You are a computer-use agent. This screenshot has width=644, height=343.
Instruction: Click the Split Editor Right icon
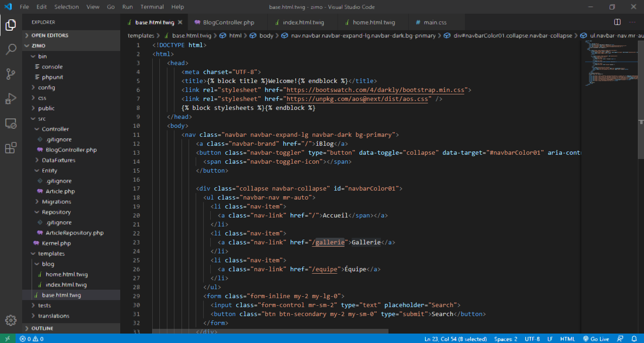617,22
